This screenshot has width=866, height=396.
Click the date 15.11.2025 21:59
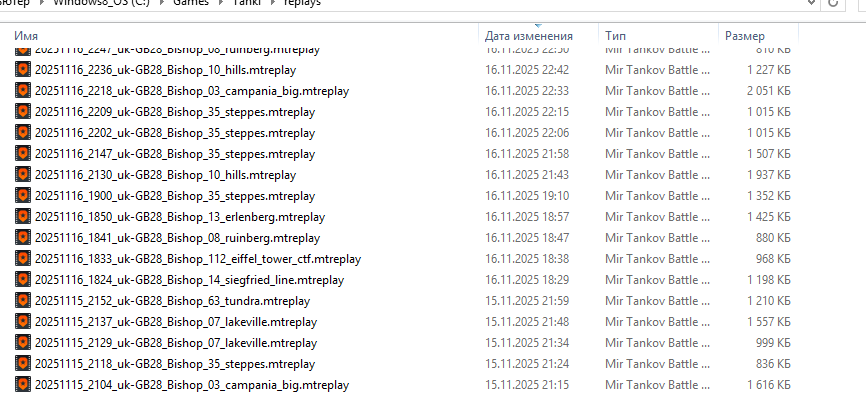point(527,301)
